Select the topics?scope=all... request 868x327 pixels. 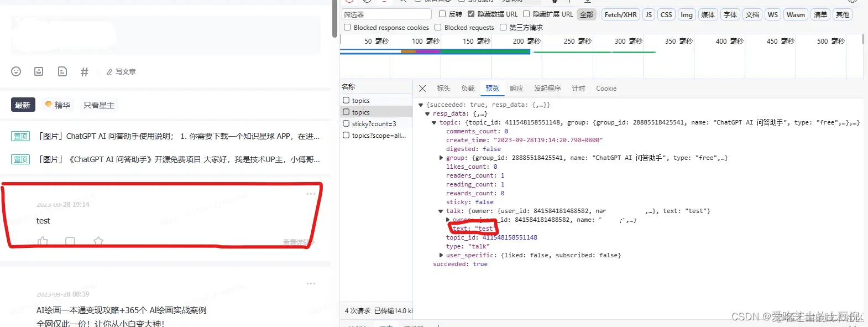376,136
